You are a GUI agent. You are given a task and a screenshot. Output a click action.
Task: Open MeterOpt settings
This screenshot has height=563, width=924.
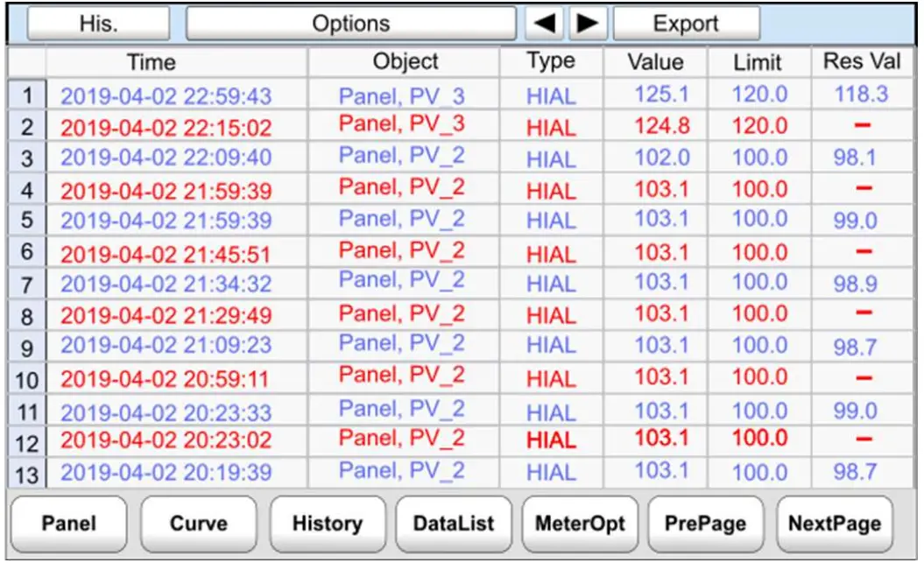click(580, 524)
